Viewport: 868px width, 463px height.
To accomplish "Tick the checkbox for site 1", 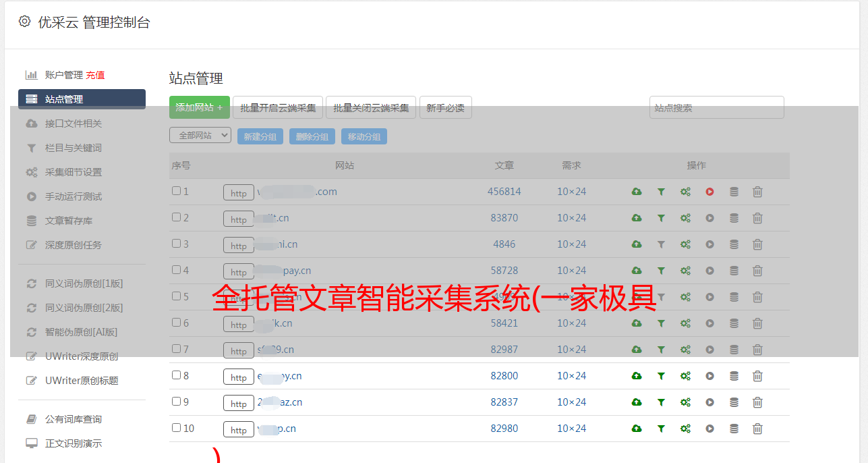I will pyautogui.click(x=176, y=191).
